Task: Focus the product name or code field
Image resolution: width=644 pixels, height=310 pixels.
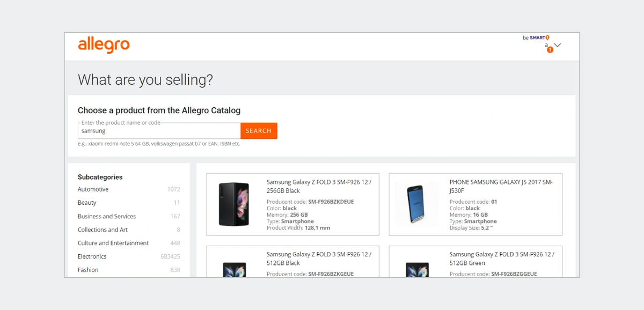Action: 159,131
